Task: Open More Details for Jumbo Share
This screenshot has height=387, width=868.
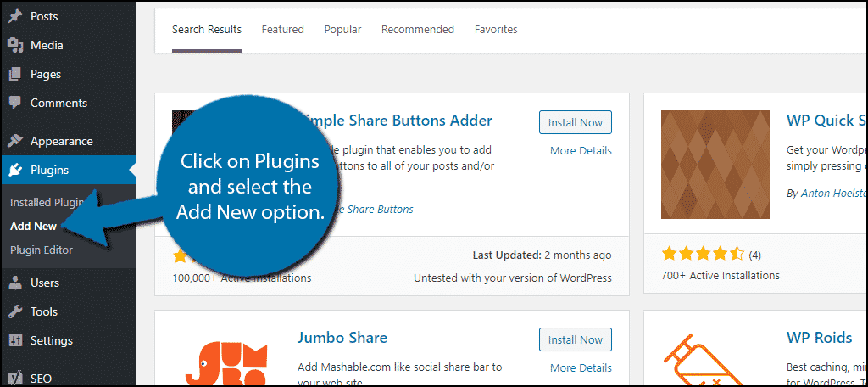Action: (581, 367)
